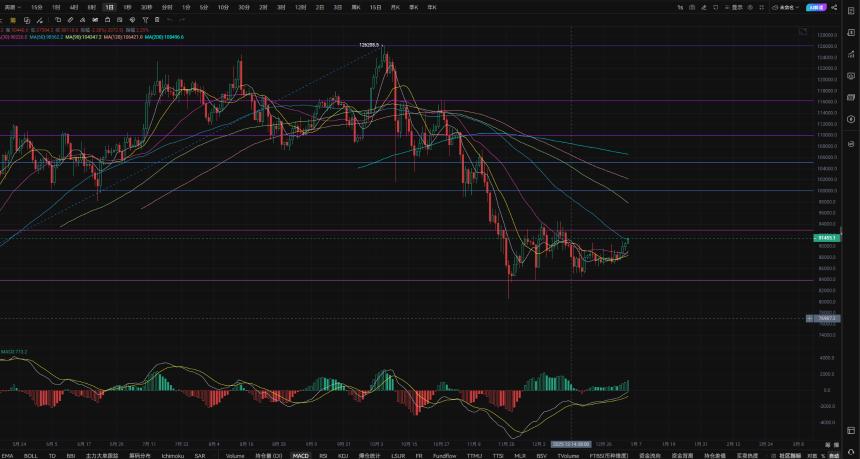This screenshot has width=860, height=459.
Task: Click the trash delete drawings icon
Action: pos(157,19)
